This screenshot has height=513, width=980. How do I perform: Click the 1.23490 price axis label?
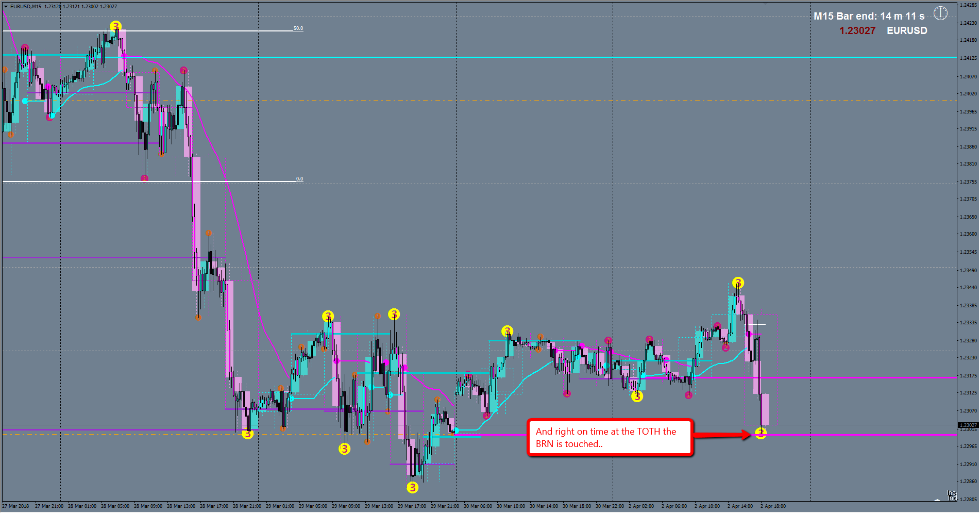click(x=969, y=271)
